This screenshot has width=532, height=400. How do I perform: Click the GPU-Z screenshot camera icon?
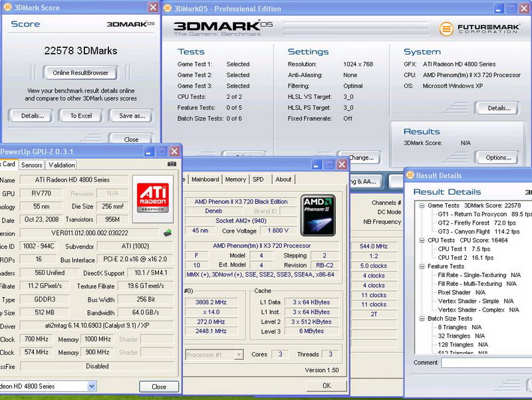pyautogui.click(x=172, y=164)
